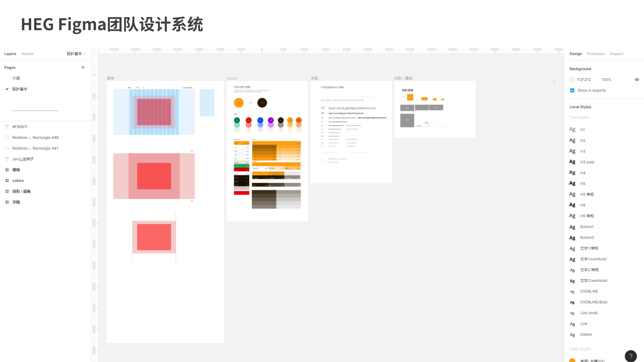Viewport: 644px width, 362px height.
Task: Open the Prototype tab
Action: click(x=596, y=54)
